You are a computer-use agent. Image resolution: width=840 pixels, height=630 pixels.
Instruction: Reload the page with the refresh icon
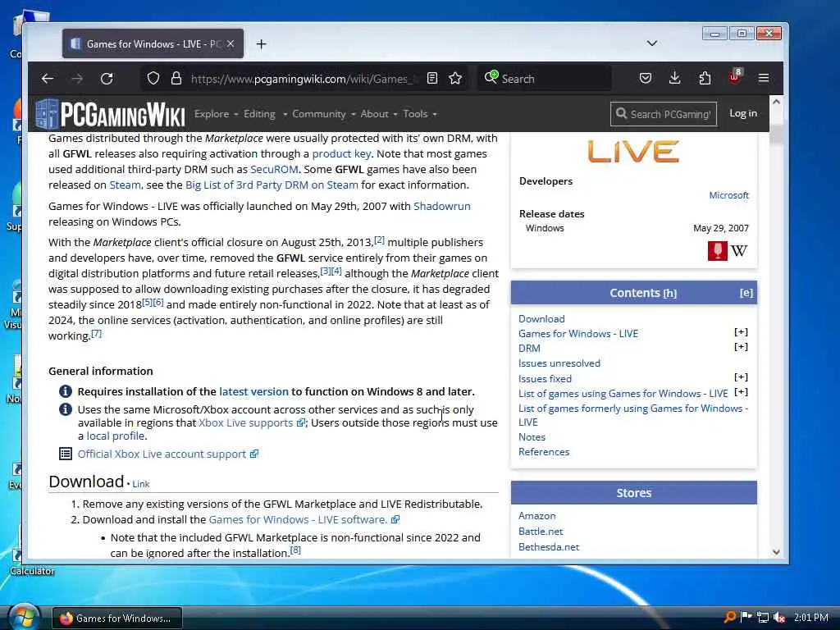tap(107, 79)
